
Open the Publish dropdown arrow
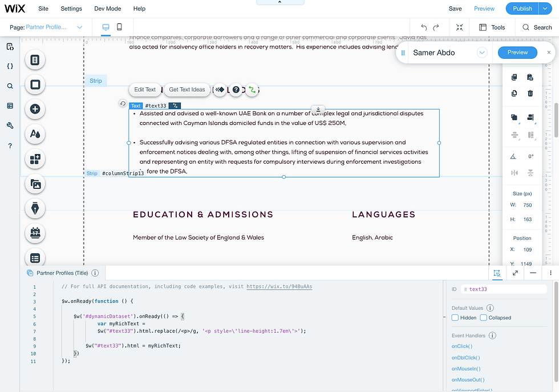544,9
